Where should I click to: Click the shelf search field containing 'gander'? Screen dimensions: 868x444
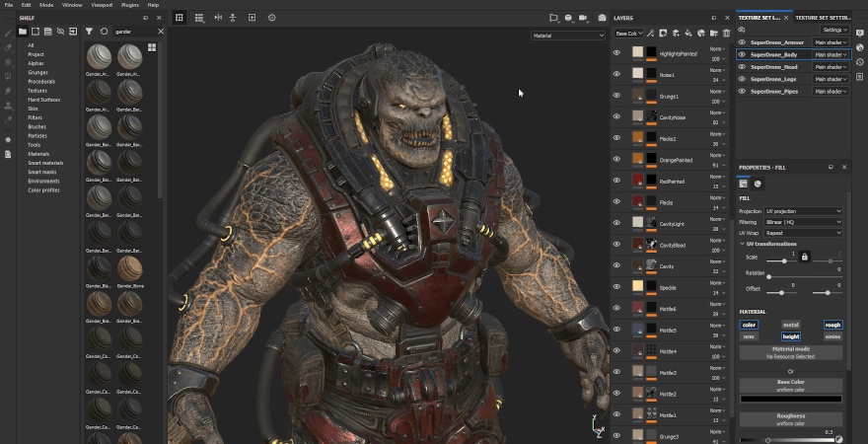[134, 32]
